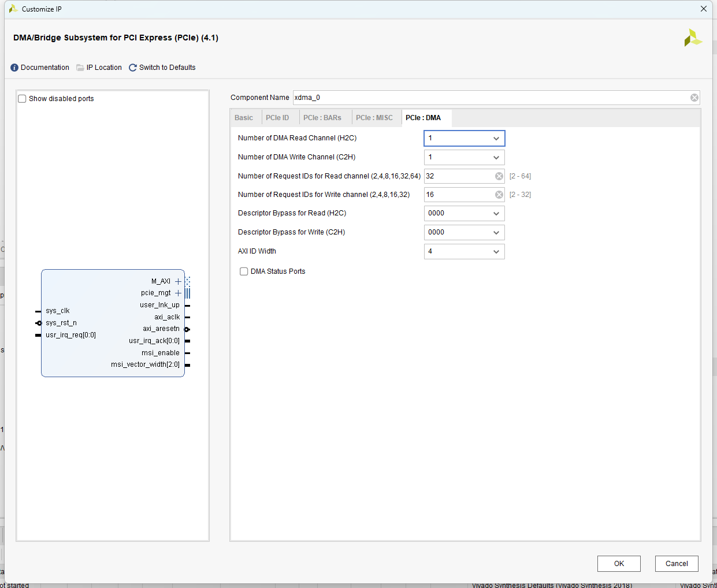Click the sys_clk port label
717x588 pixels.
(x=57, y=311)
